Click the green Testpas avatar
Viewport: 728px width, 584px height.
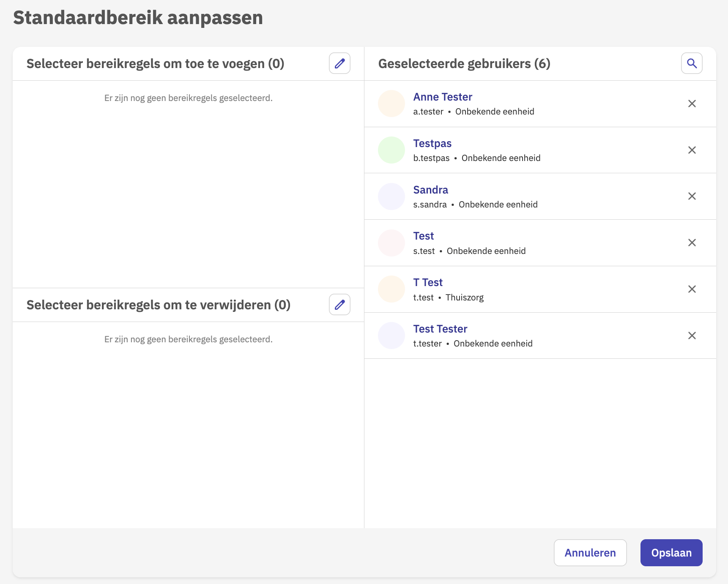tap(391, 150)
